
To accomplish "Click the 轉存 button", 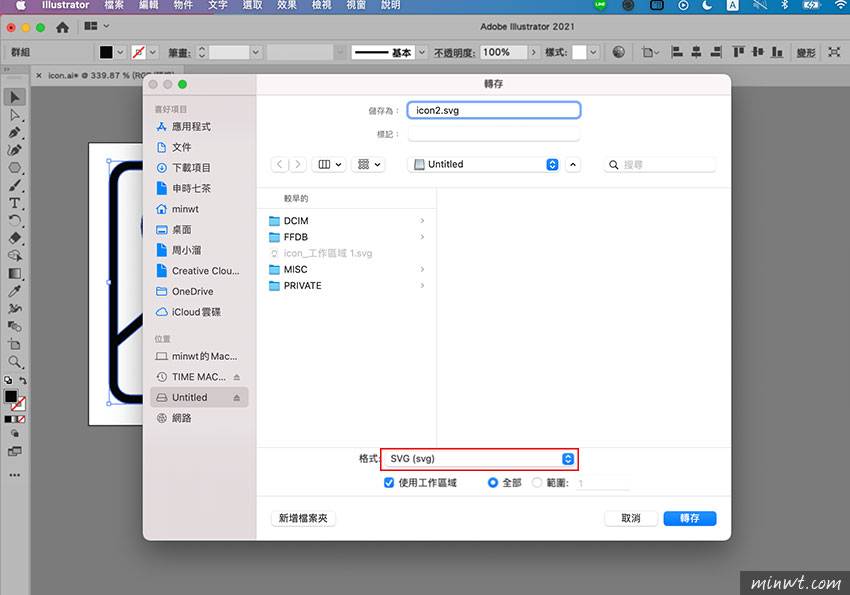I will click(x=690, y=518).
